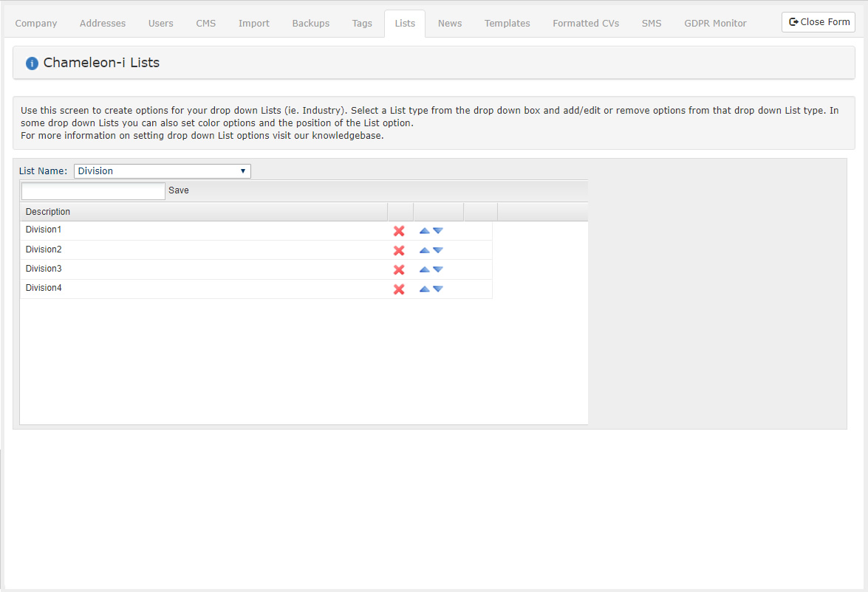868x592 pixels.
Task: Move Division2 down with the down arrow
Action: [438, 250]
